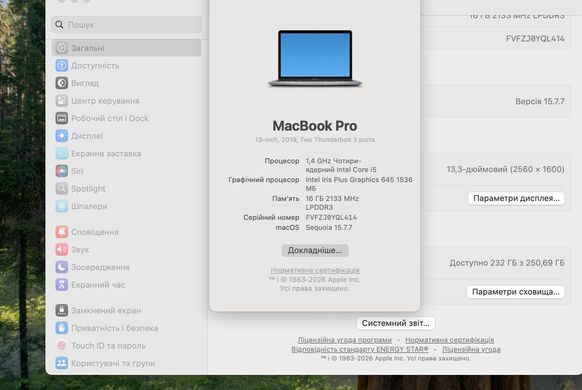Click serial FVFZJ0YQL414 in the settings pane
Screen dimensions: 582x390
coord(535,39)
